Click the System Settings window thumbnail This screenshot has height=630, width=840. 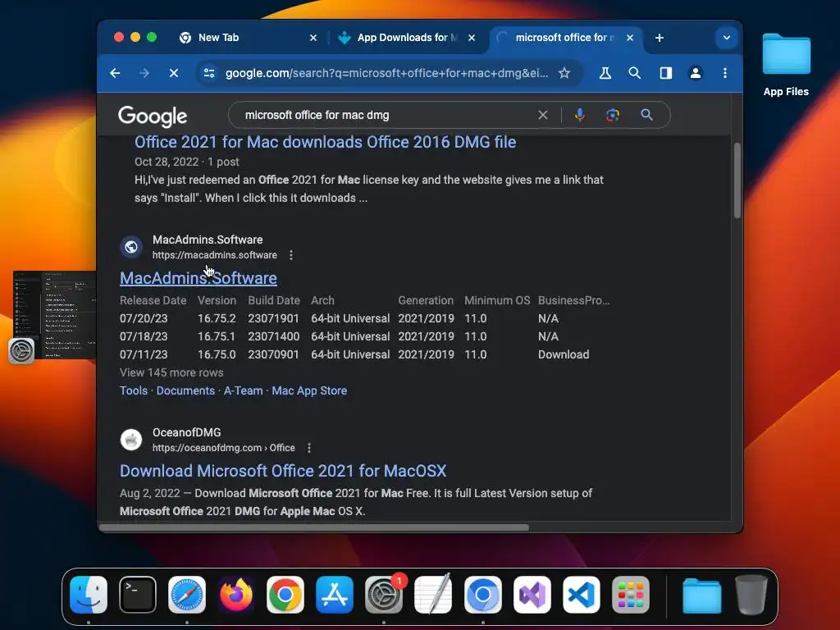[53, 315]
